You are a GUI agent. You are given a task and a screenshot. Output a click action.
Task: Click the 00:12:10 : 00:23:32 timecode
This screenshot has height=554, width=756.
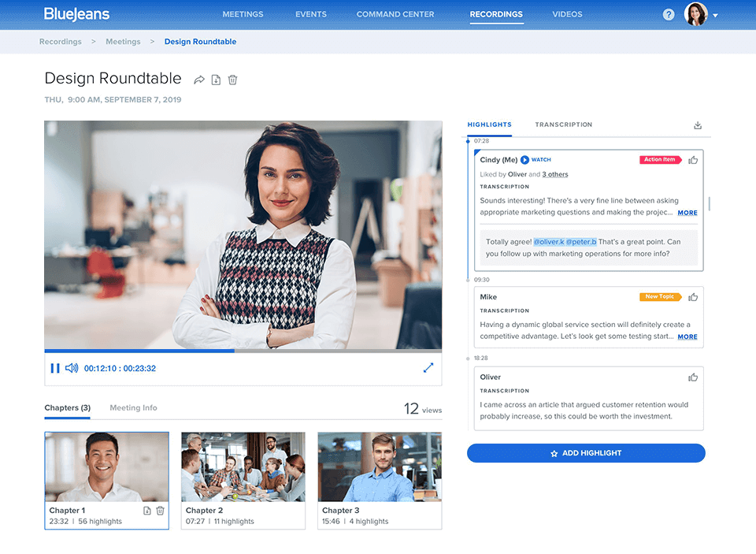120,368
